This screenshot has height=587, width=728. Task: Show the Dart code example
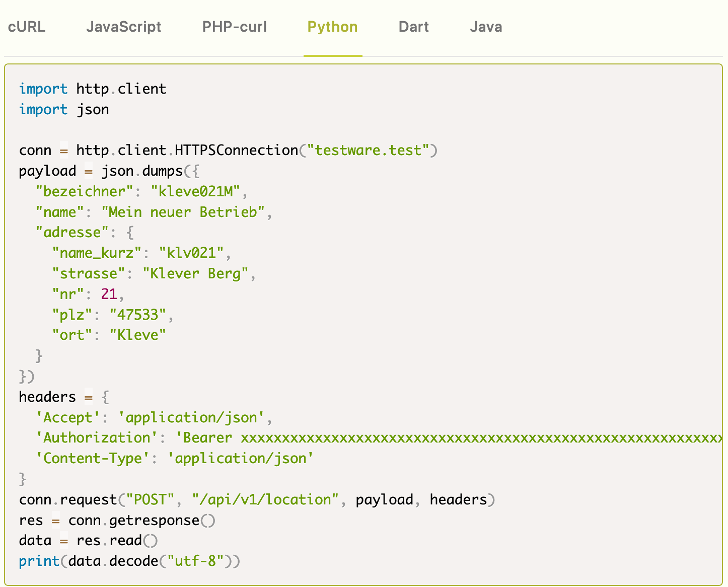pyautogui.click(x=414, y=27)
